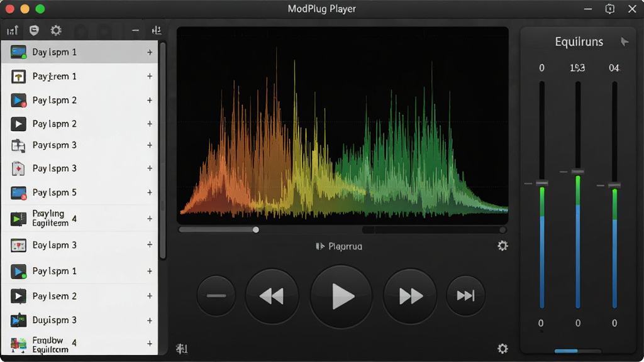Select the Dupispm 3 playlist entry
644x362 pixels.
[80, 320]
